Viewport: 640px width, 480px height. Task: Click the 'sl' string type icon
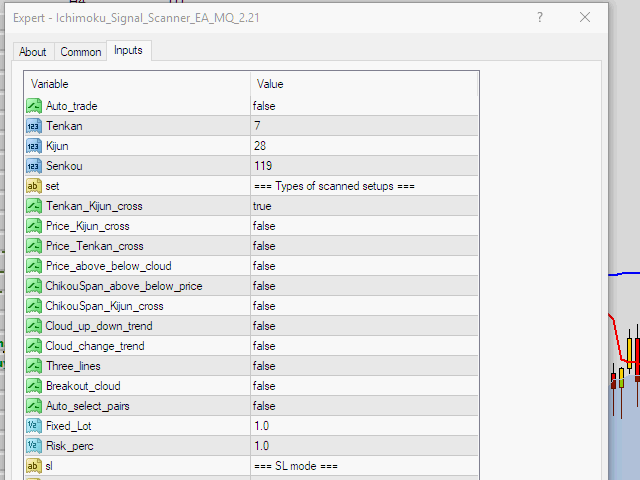tap(33, 466)
